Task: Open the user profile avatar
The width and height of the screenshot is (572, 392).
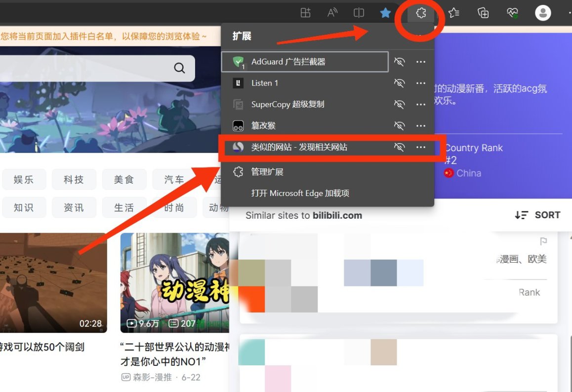Action: click(x=543, y=13)
